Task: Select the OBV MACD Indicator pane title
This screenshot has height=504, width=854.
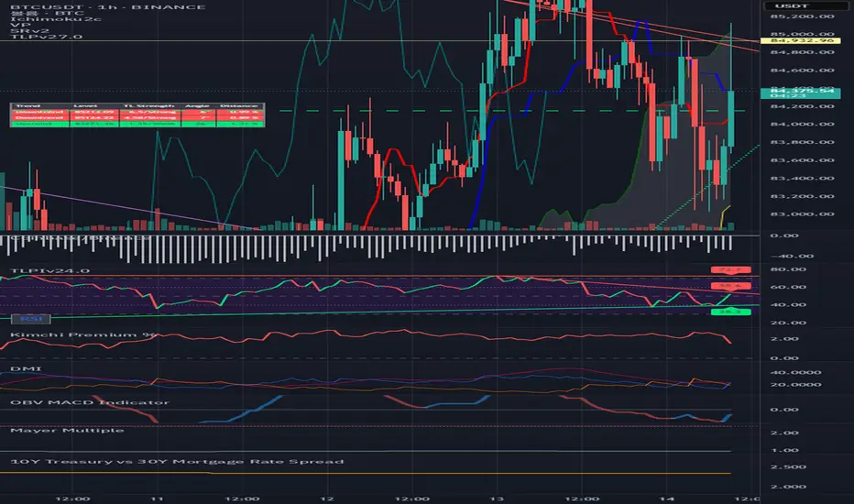Action: [90, 402]
